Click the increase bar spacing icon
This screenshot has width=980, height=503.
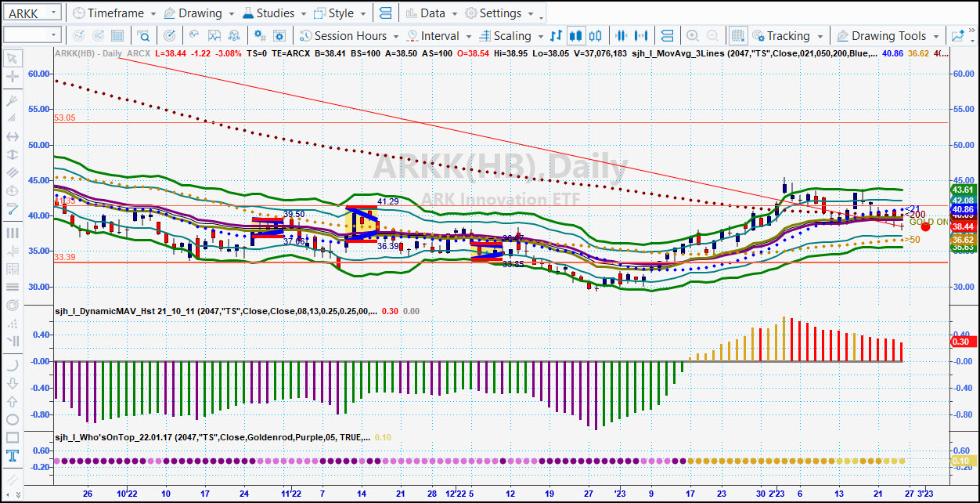pyautogui.click(x=642, y=35)
